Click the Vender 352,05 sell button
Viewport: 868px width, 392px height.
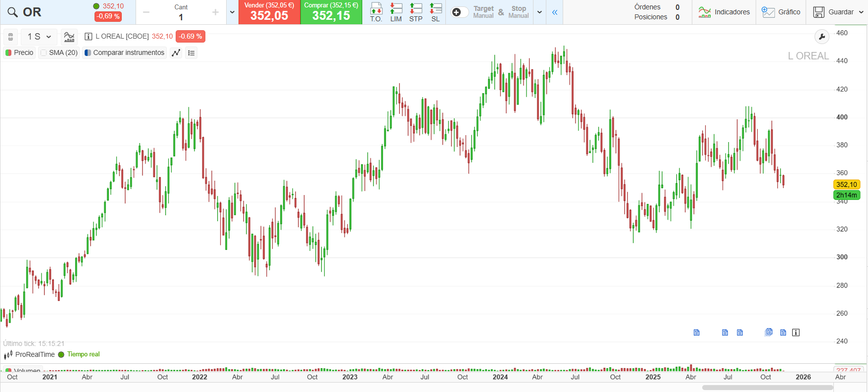(269, 12)
